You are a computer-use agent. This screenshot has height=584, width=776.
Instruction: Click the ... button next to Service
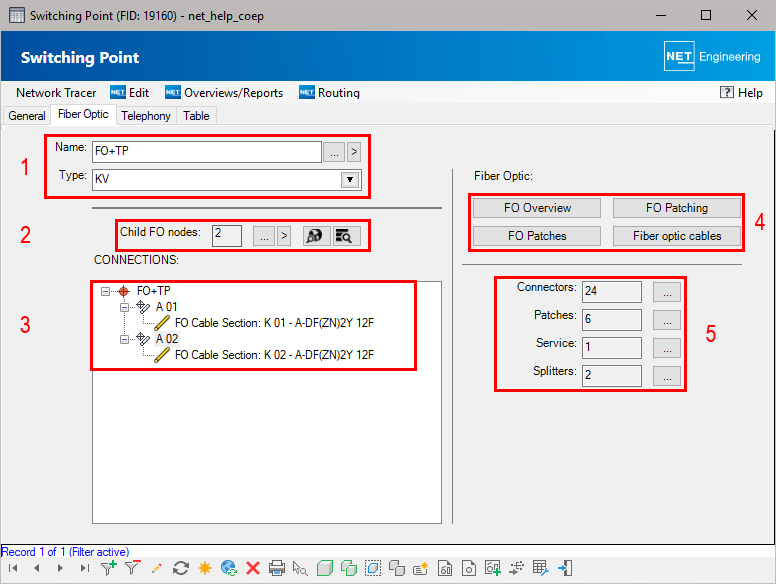pyautogui.click(x=667, y=348)
